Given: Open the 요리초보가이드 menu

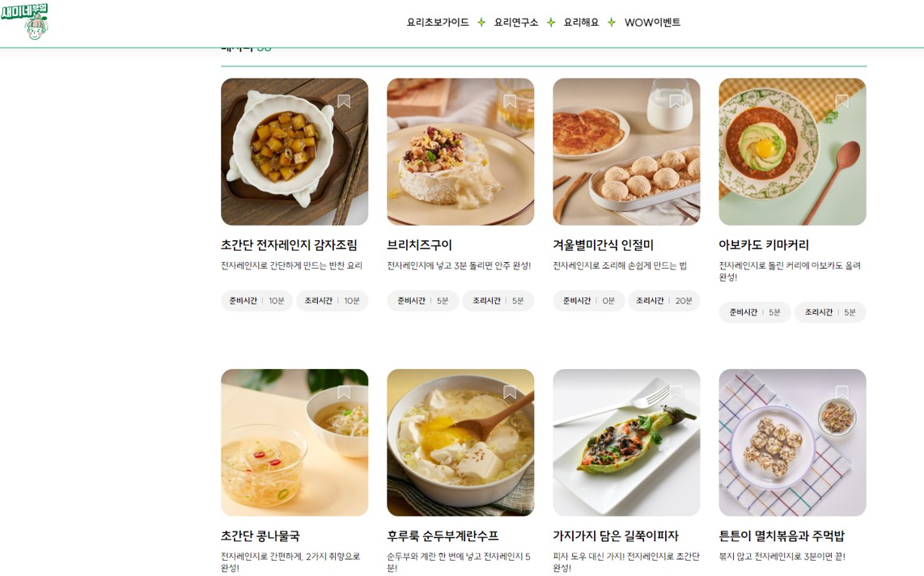Looking at the screenshot, I should pos(438,23).
